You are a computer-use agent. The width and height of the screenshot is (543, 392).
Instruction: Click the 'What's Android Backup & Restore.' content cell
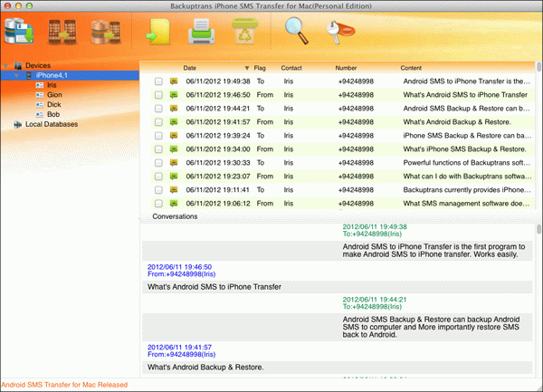457,122
